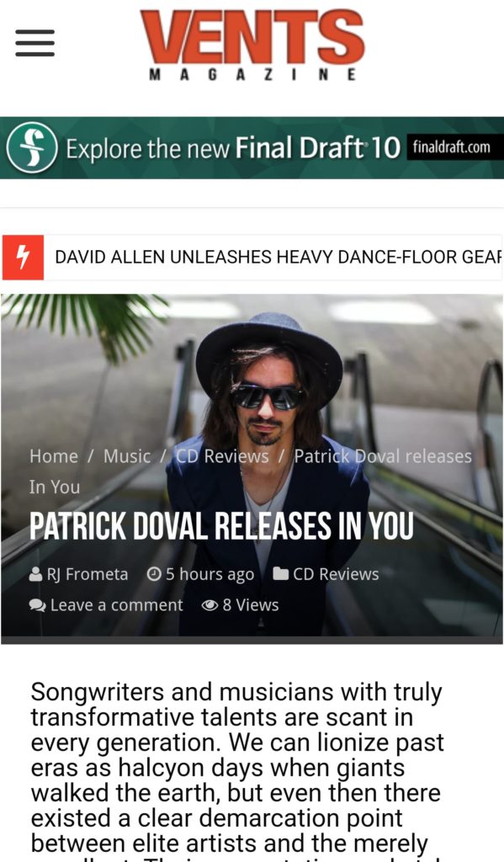Open the finaldraft.com link in banner
Image resolution: width=504 pixels, height=862 pixels.
452,146
